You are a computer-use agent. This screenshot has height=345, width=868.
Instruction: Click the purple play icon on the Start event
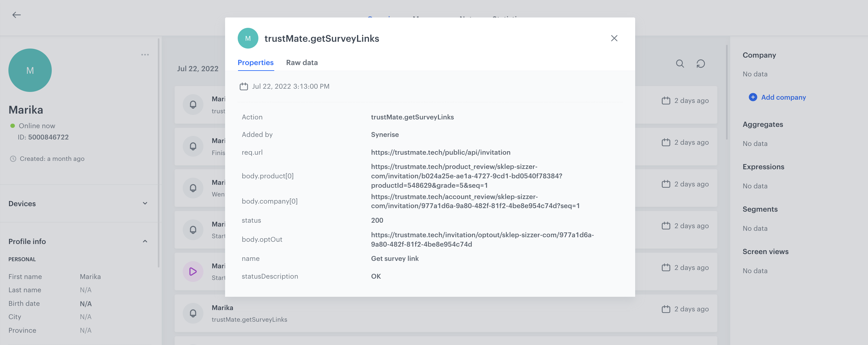pos(193,271)
